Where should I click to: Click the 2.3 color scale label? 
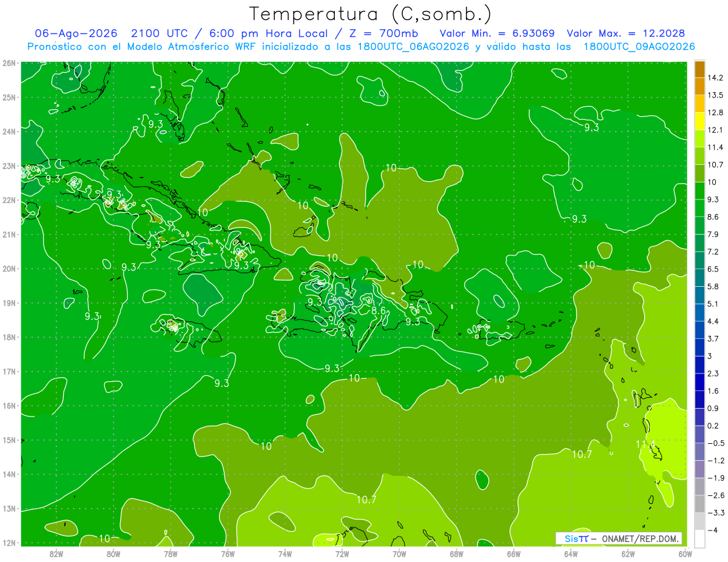(x=713, y=373)
